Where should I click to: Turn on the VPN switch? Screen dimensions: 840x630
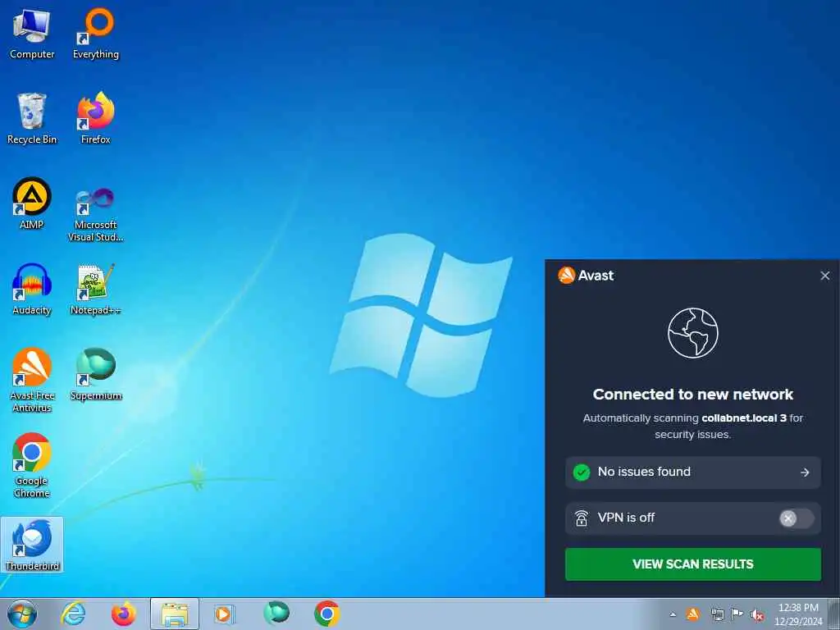coord(796,518)
